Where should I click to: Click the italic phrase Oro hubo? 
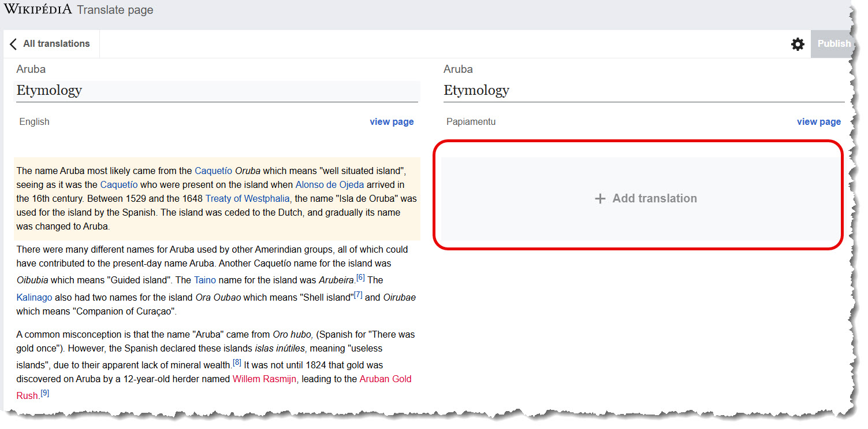point(293,335)
